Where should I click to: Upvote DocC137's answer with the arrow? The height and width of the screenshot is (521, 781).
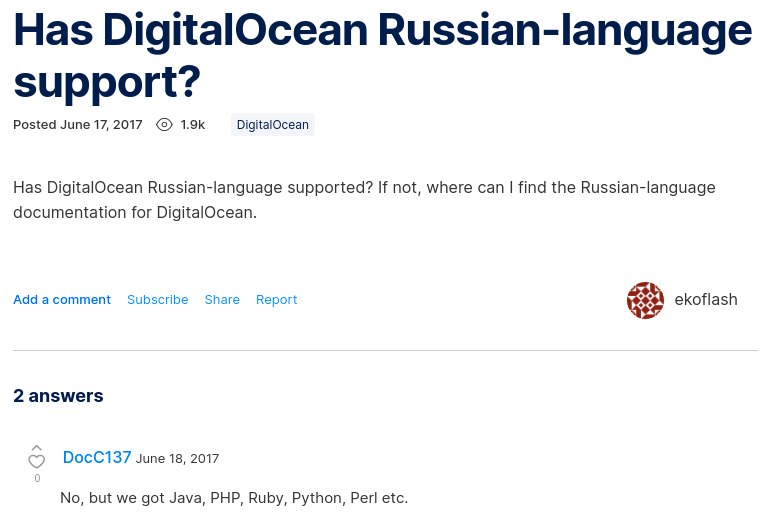coord(36,448)
